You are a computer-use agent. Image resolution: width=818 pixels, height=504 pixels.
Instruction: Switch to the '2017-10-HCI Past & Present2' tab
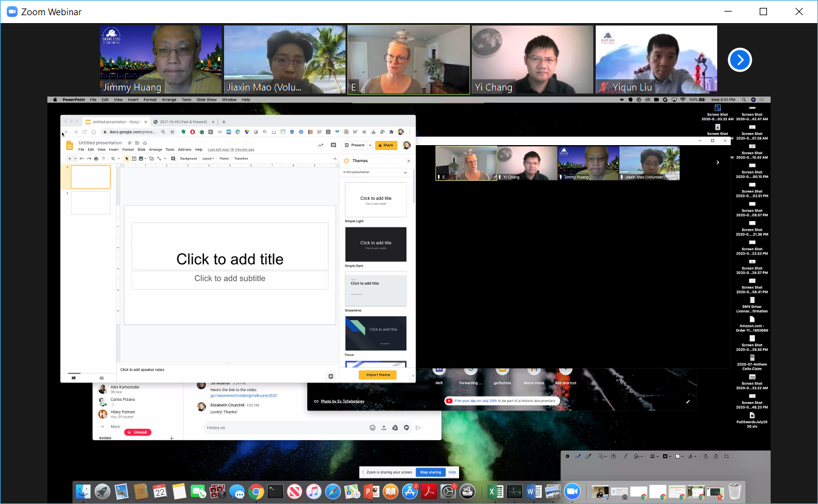[184, 122]
